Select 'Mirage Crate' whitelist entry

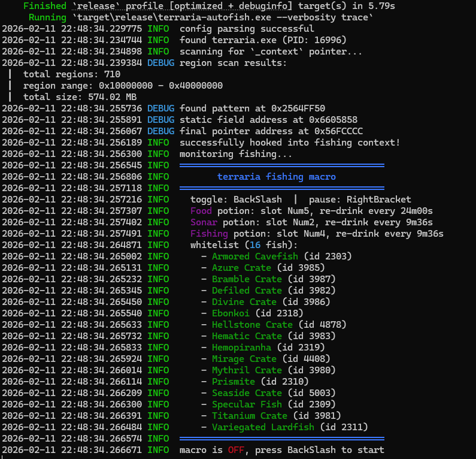[x=244, y=359]
